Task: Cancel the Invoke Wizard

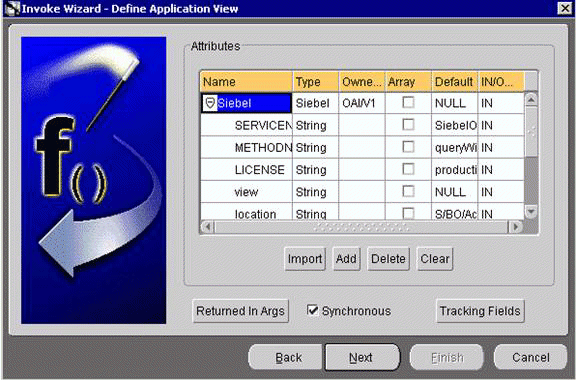Action: [531, 357]
